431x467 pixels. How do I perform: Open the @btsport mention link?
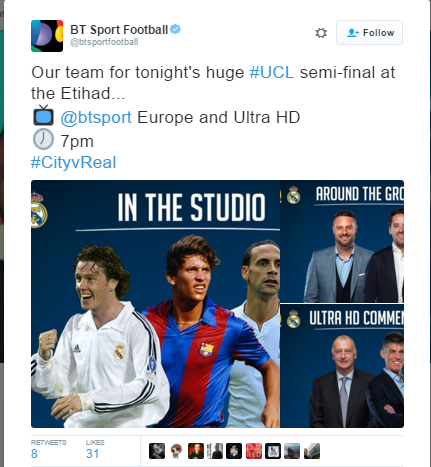pos(96,117)
